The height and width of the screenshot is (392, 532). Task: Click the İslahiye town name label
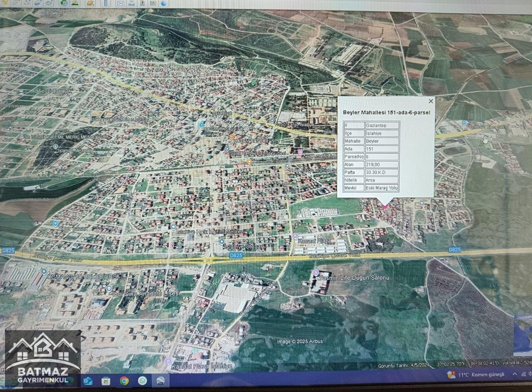coord(223,113)
